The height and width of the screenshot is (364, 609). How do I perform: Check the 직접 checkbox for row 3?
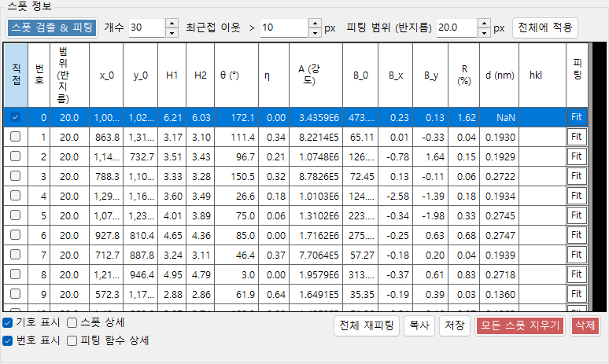pos(15,176)
